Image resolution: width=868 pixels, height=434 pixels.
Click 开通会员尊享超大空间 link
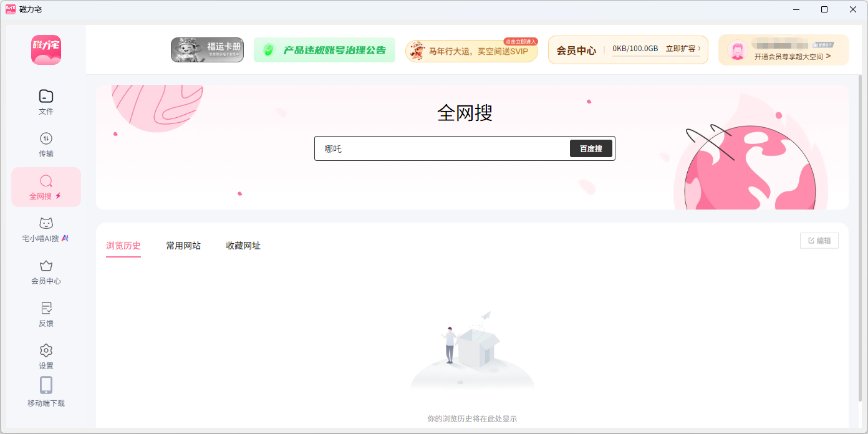click(793, 56)
